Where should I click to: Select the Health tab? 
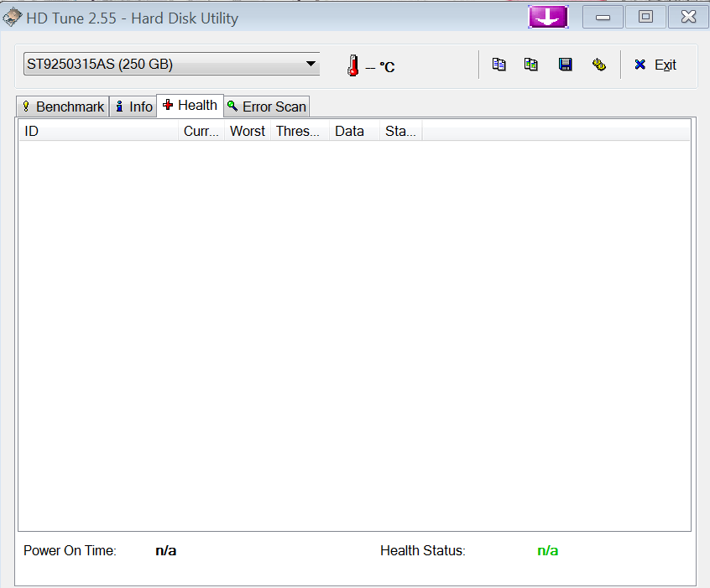[x=191, y=106]
